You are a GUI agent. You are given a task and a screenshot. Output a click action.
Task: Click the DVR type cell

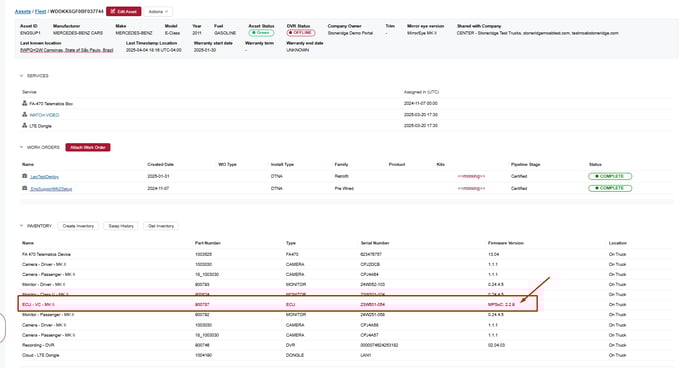click(290, 345)
